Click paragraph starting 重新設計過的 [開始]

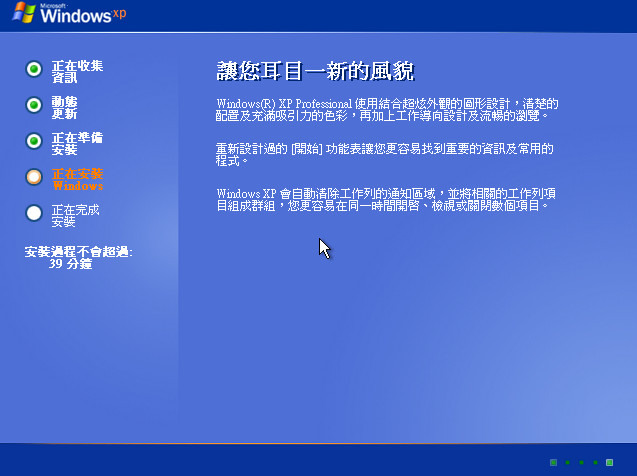[384, 154]
